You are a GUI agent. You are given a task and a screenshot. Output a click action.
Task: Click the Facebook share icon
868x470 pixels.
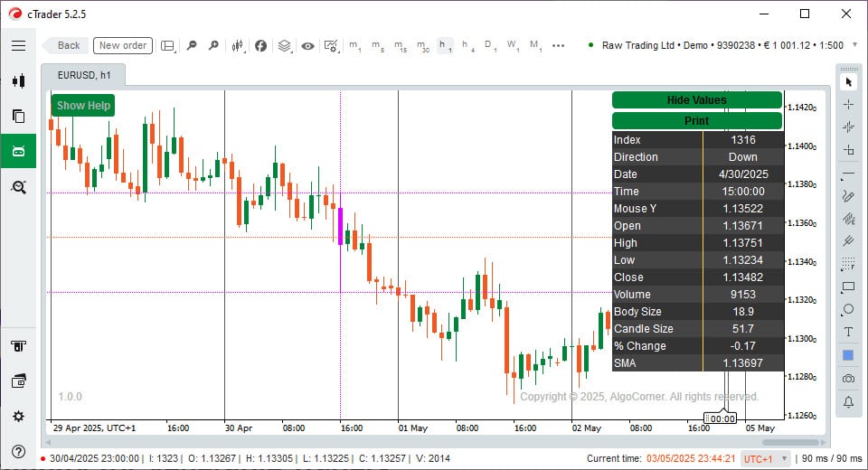click(260, 46)
